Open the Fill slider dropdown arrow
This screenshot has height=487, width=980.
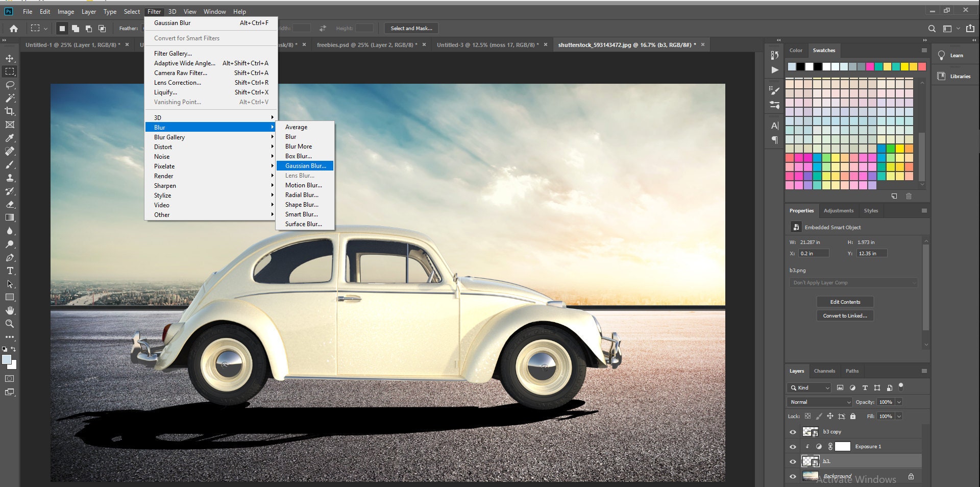899,416
